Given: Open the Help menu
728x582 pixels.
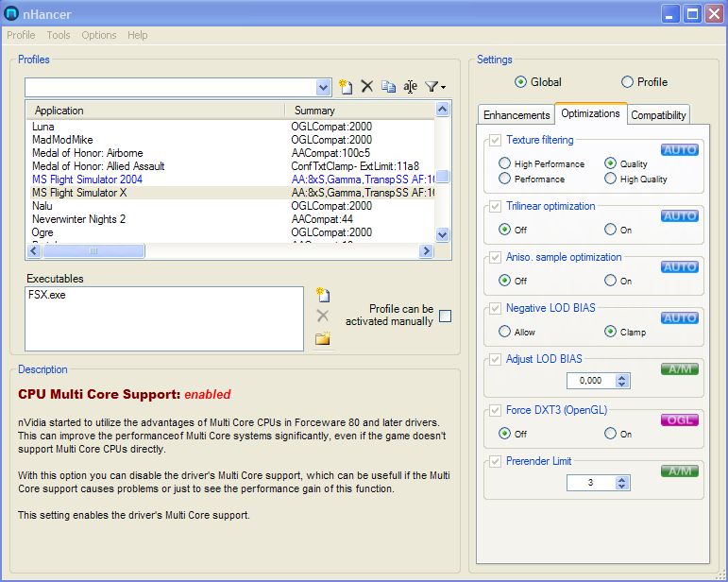Looking at the screenshot, I should (x=138, y=35).
